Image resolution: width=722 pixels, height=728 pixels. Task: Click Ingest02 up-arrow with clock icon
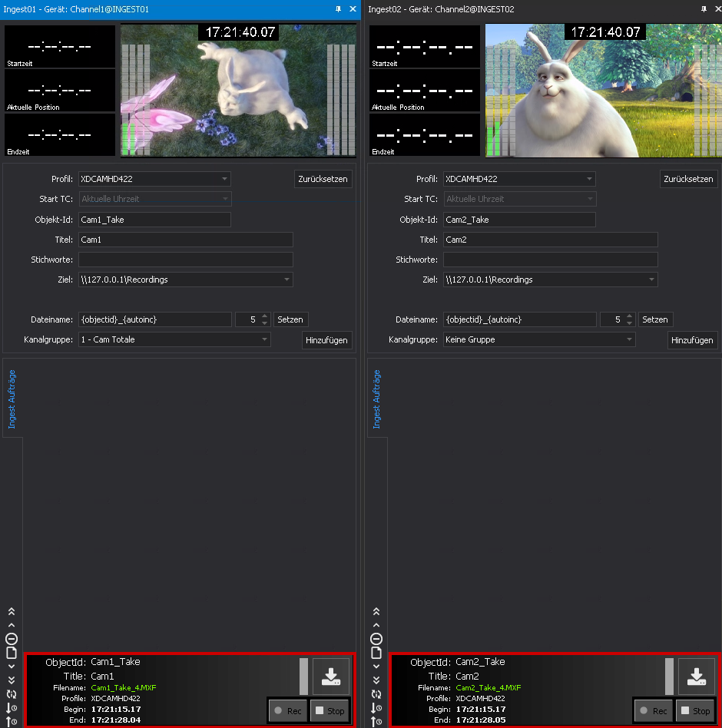pyautogui.click(x=376, y=722)
